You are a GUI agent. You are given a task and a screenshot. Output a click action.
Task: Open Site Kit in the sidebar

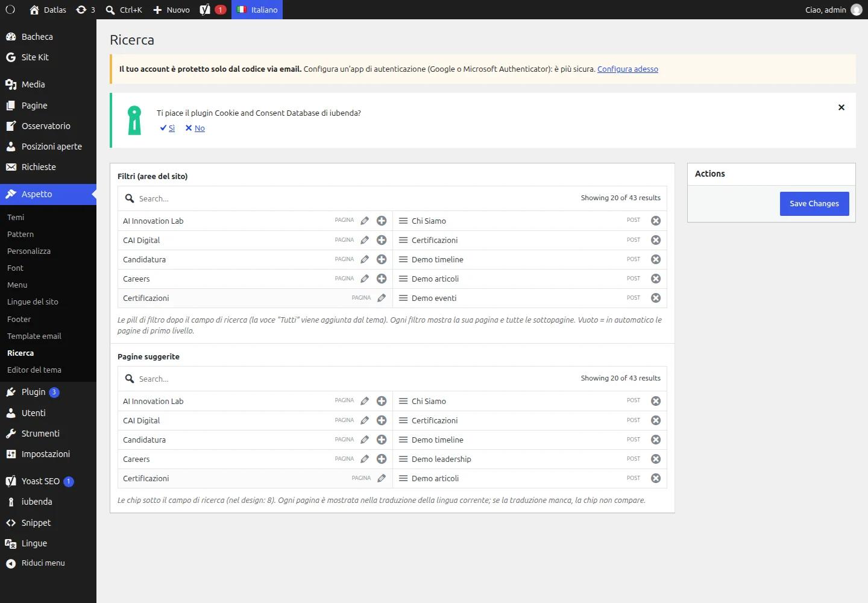(48, 57)
